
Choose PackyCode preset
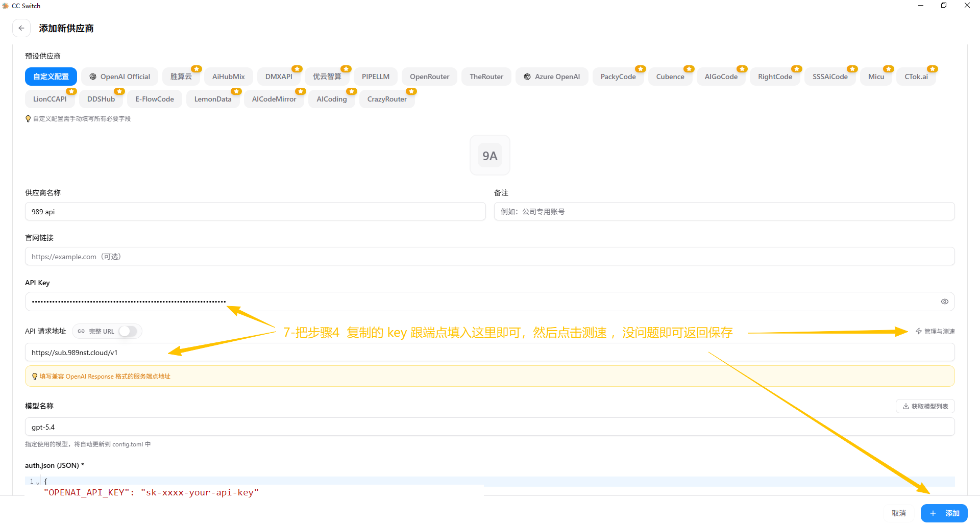click(618, 77)
